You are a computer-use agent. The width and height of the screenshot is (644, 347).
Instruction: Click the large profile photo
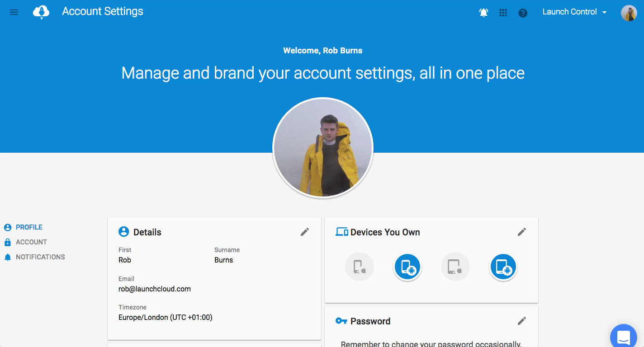323,148
